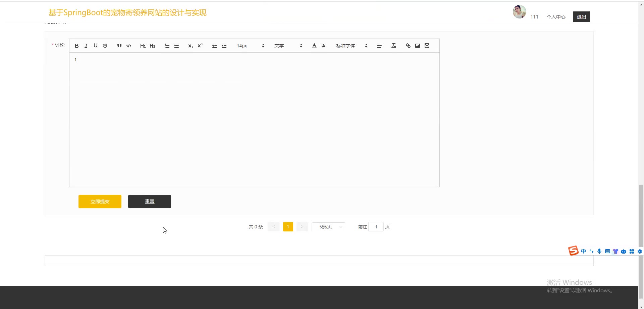The image size is (644, 309).
Task: Apply subscript formatting
Action: coord(191,46)
